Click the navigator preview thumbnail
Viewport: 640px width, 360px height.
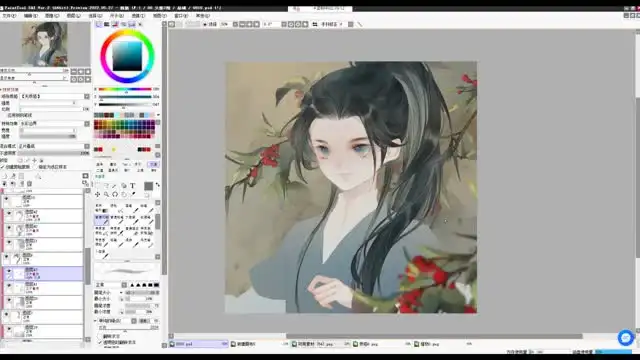click(x=45, y=44)
